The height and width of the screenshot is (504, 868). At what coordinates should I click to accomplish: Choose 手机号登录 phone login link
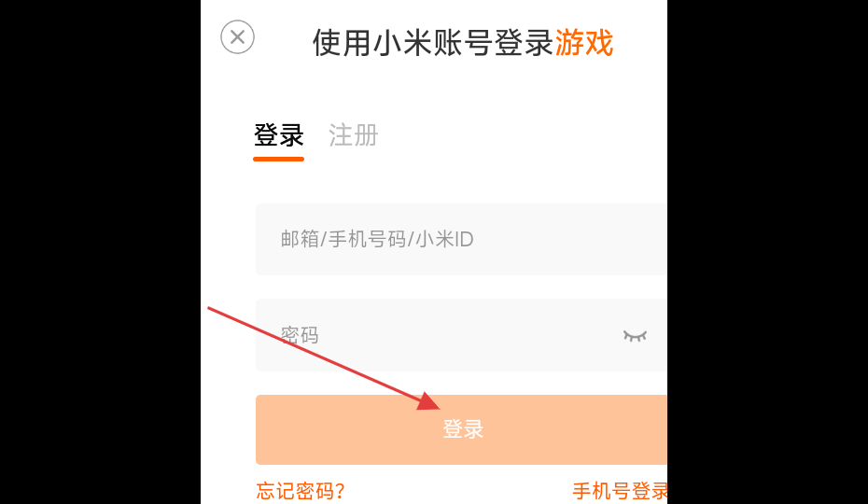click(620, 491)
